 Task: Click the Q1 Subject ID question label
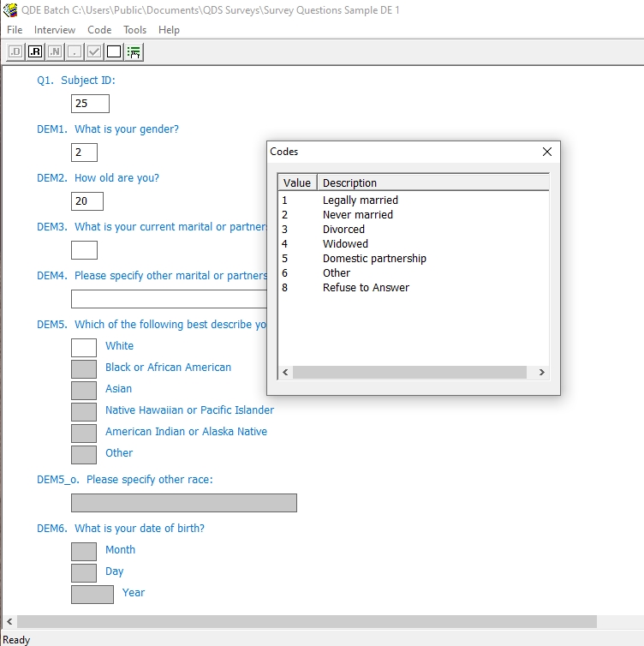76,81
